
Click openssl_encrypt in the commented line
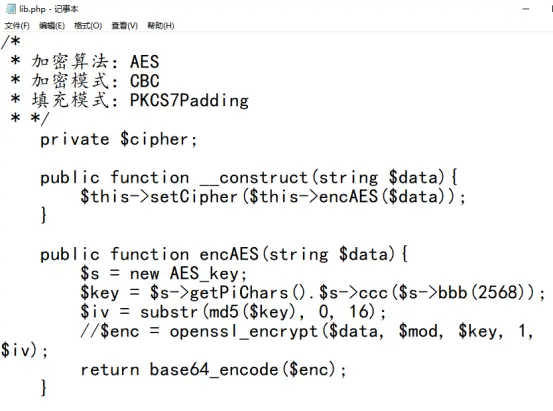pos(243,332)
